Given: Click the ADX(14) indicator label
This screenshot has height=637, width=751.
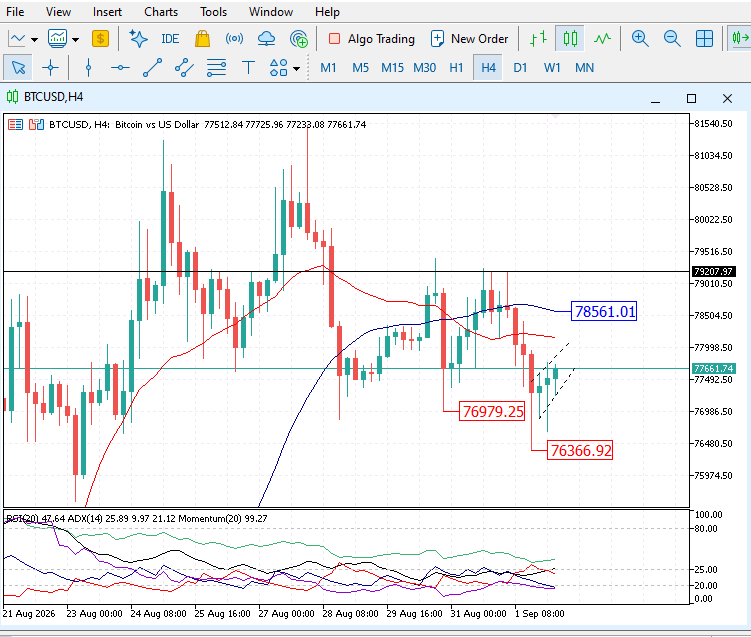Looking at the screenshot, I should pos(122,518).
